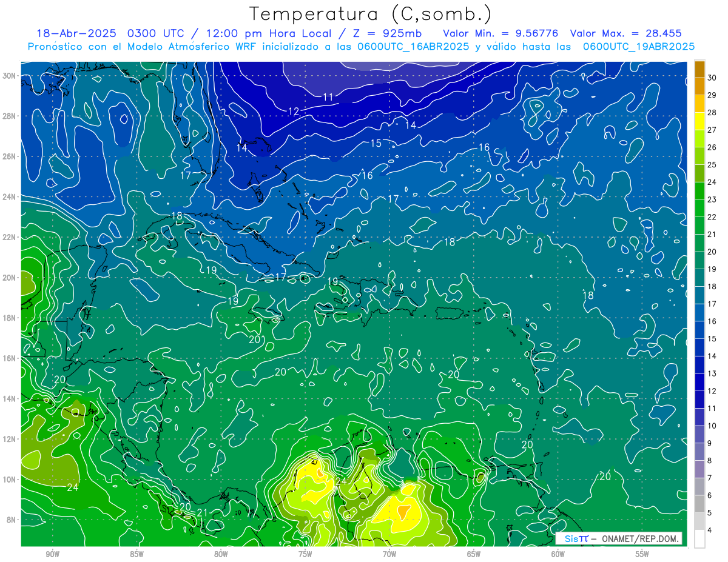Click the colorbar scale label '6'

click(x=710, y=495)
